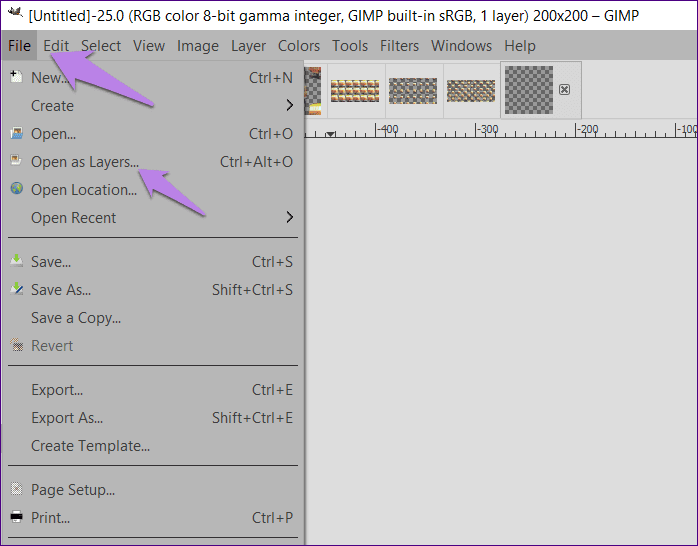
Task: Click the Print printer icon
Action: (16, 517)
